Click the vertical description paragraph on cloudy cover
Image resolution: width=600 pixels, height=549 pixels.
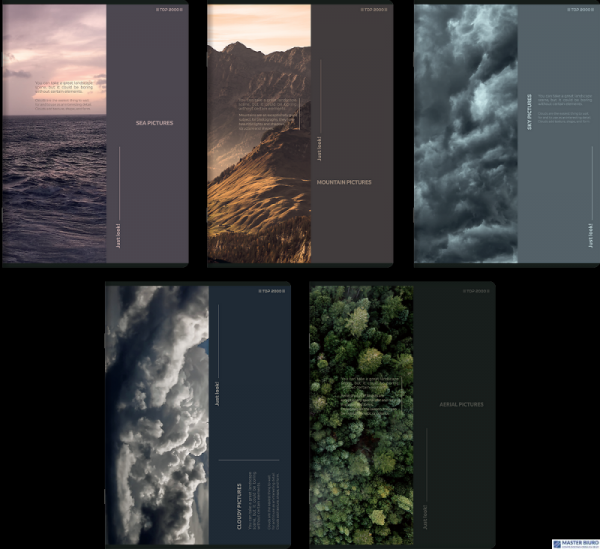264,501
